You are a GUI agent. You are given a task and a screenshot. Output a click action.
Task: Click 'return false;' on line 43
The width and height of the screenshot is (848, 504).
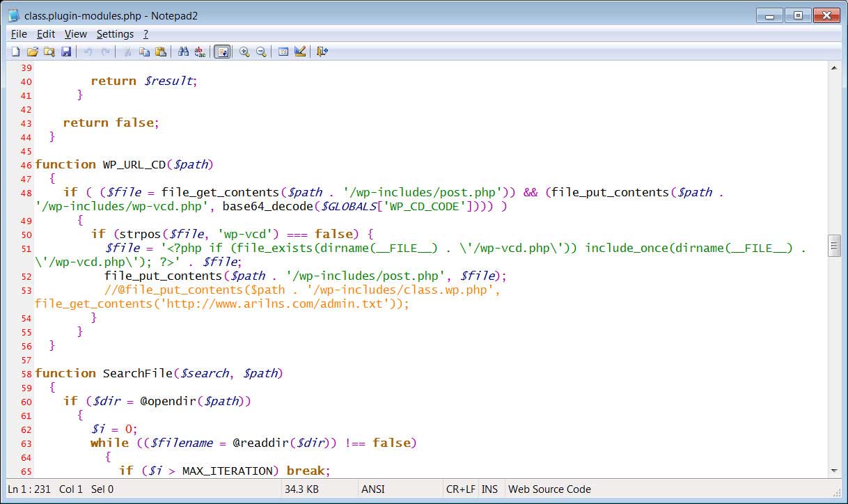tap(111, 123)
